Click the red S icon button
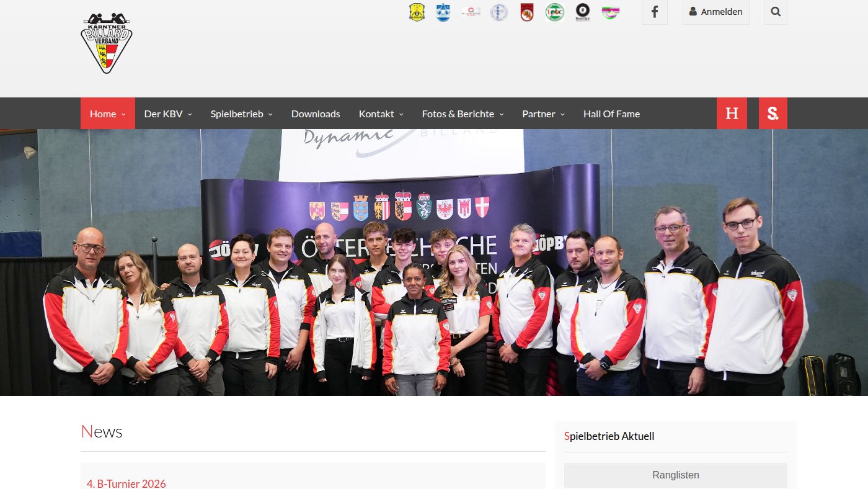Image resolution: width=868 pixels, height=489 pixels. pos(773,114)
